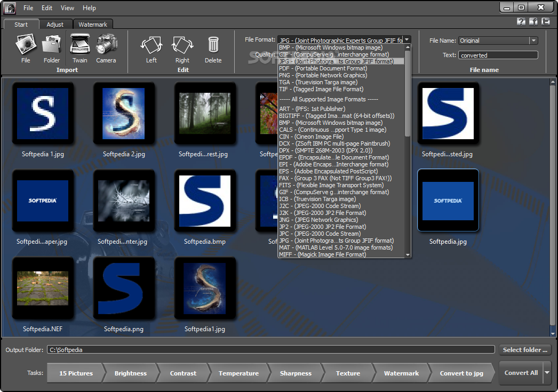The height and width of the screenshot is (392, 558).
Task: Click the Convert to jpg task step
Action: point(461,373)
